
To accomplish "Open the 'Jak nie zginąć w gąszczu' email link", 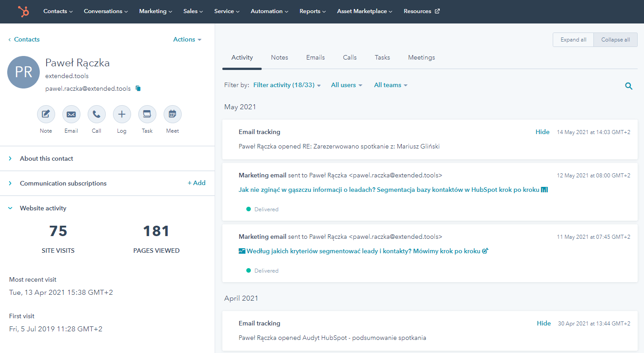I will [393, 190].
